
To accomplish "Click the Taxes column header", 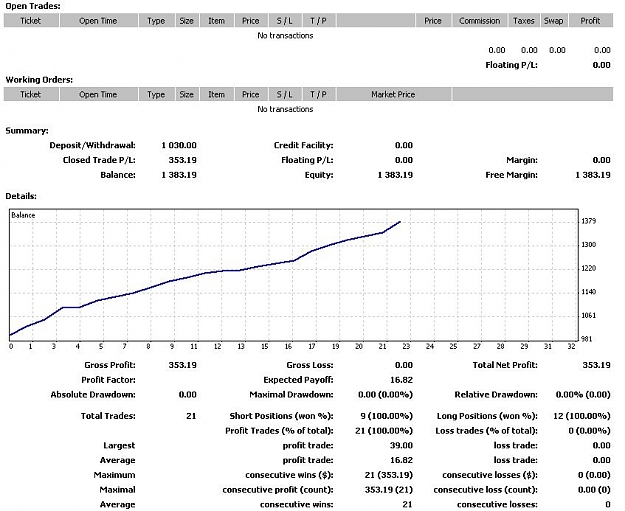I will pyautogui.click(x=524, y=21).
